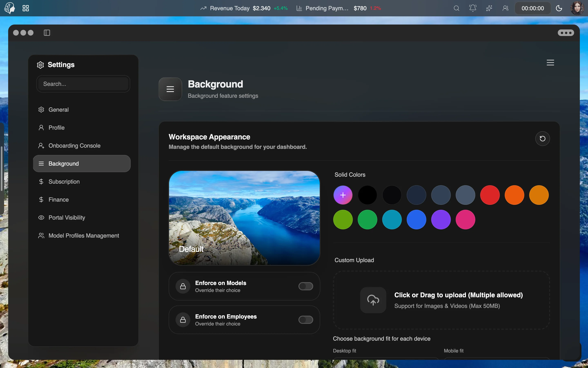The height and width of the screenshot is (368, 588).
Task: Open the window's three-dot options pill
Action: 566,33
